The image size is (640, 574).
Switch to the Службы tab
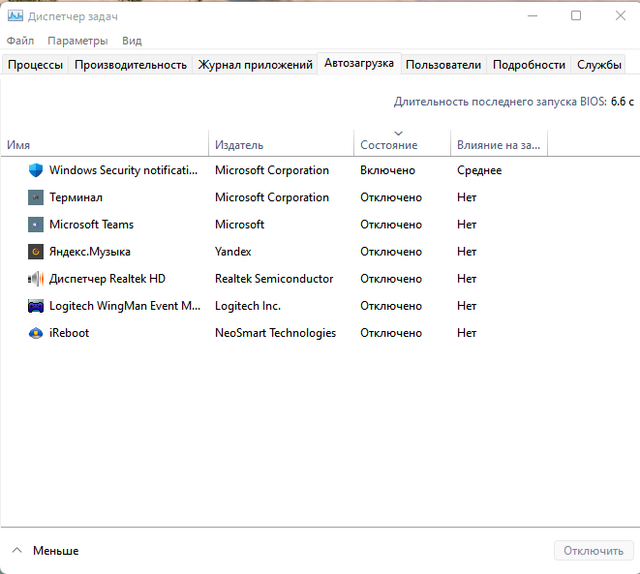pos(599,65)
